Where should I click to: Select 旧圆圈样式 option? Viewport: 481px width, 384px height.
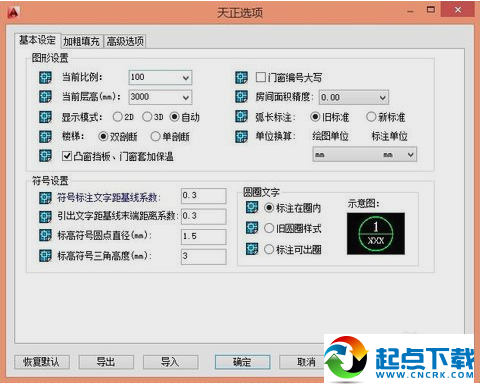(269, 228)
